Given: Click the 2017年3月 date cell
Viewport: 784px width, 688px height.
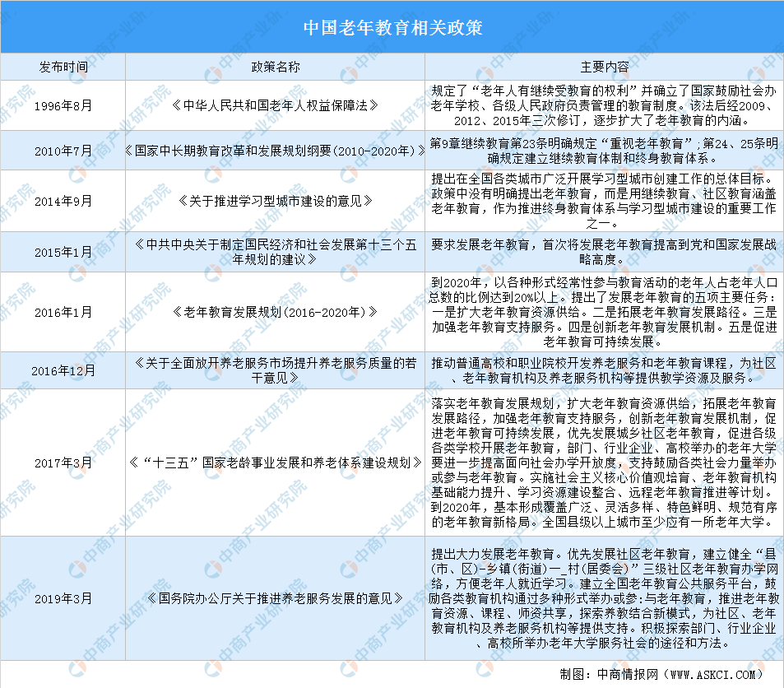Looking at the screenshot, I should [x=63, y=463].
